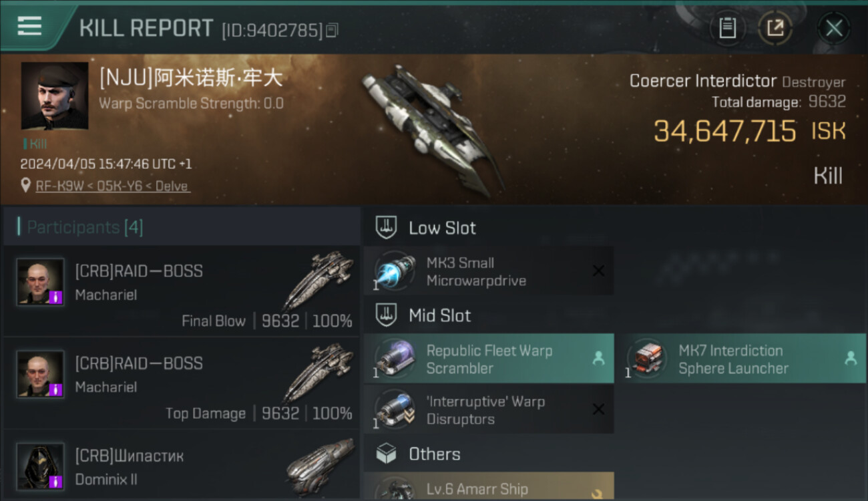Open the RF-K9W location link
Viewport: 868px width, 501px height.
point(113,186)
